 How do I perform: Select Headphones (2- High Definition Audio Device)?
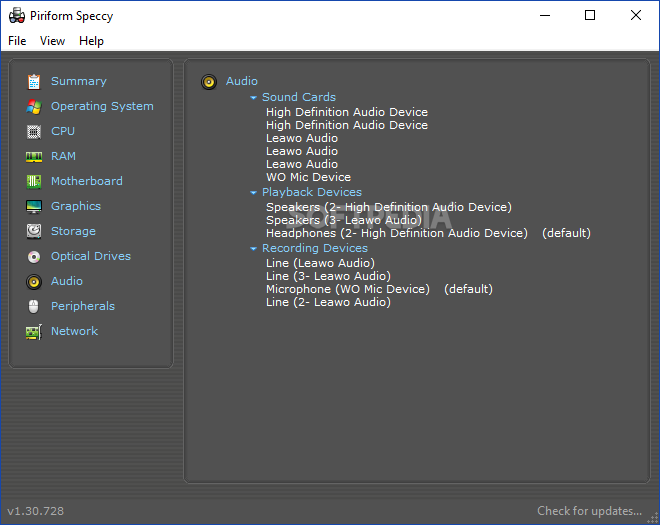pos(397,233)
